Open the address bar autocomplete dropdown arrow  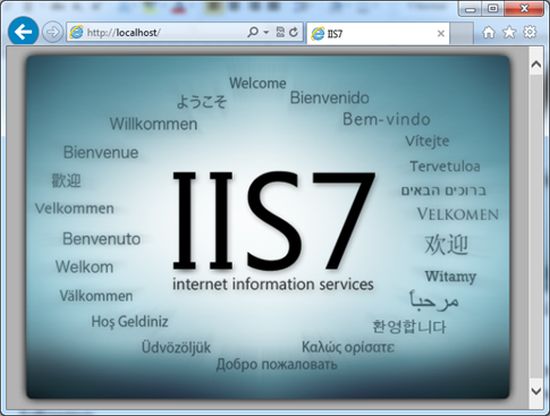coord(266,32)
